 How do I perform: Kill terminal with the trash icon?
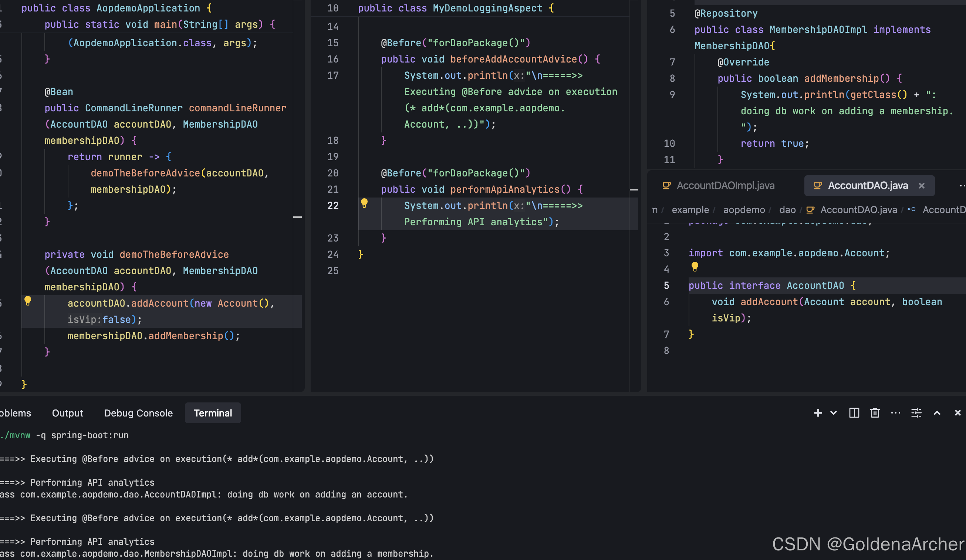875,413
